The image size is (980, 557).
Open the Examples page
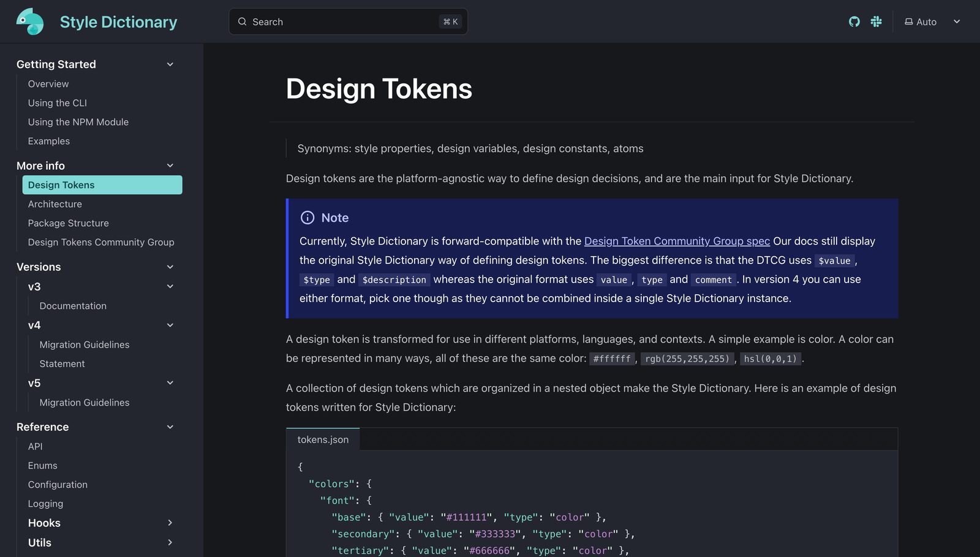pyautogui.click(x=49, y=141)
